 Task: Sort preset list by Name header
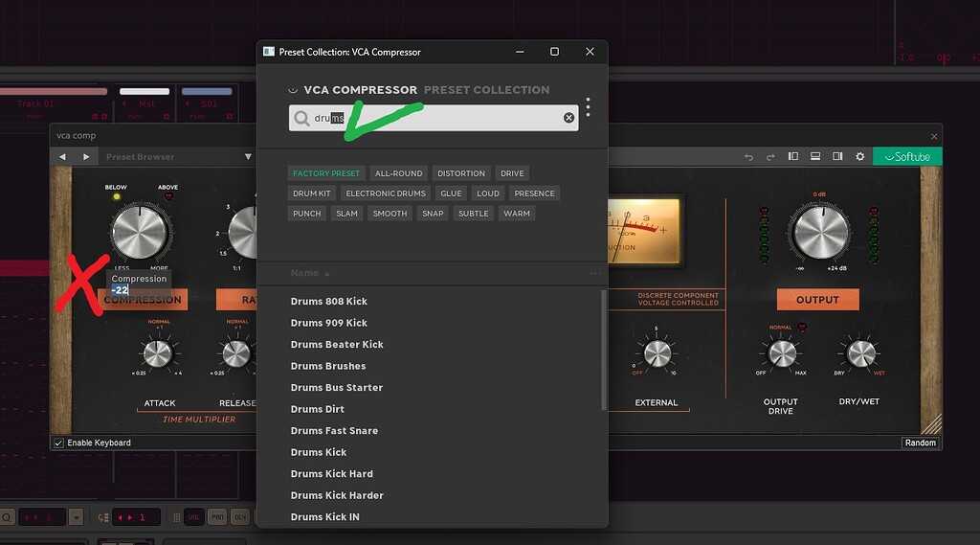310,273
